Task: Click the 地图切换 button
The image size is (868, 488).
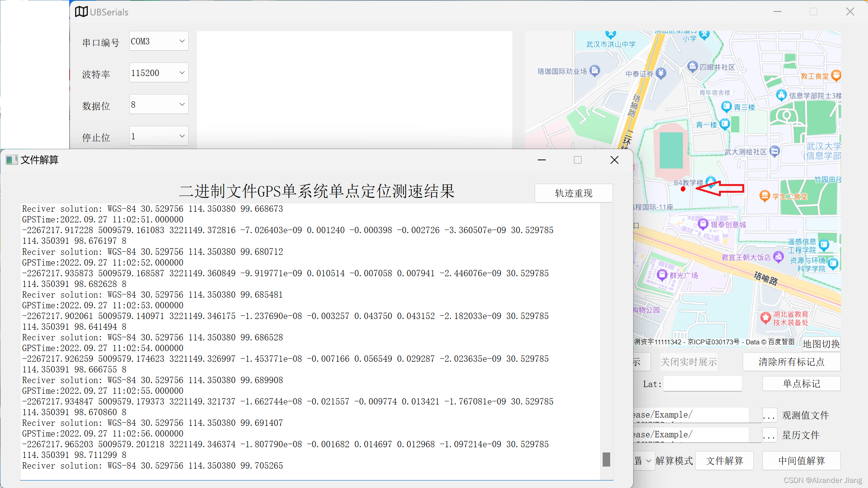Action: coord(821,344)
